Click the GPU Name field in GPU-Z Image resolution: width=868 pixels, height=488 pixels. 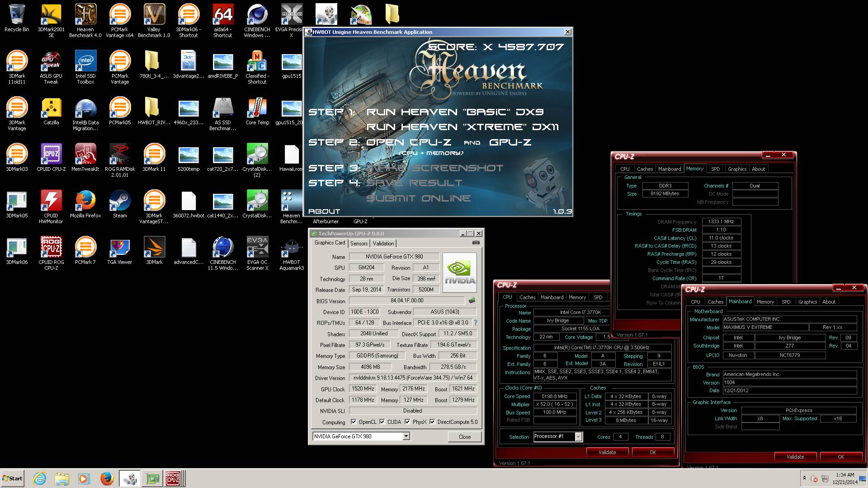click(394, 256)
